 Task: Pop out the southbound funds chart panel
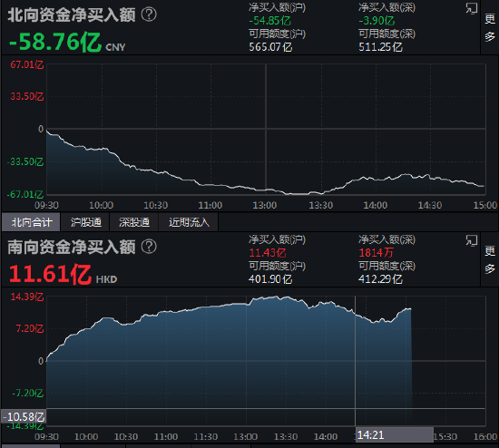pyautogui.click(x=471, y=241)
